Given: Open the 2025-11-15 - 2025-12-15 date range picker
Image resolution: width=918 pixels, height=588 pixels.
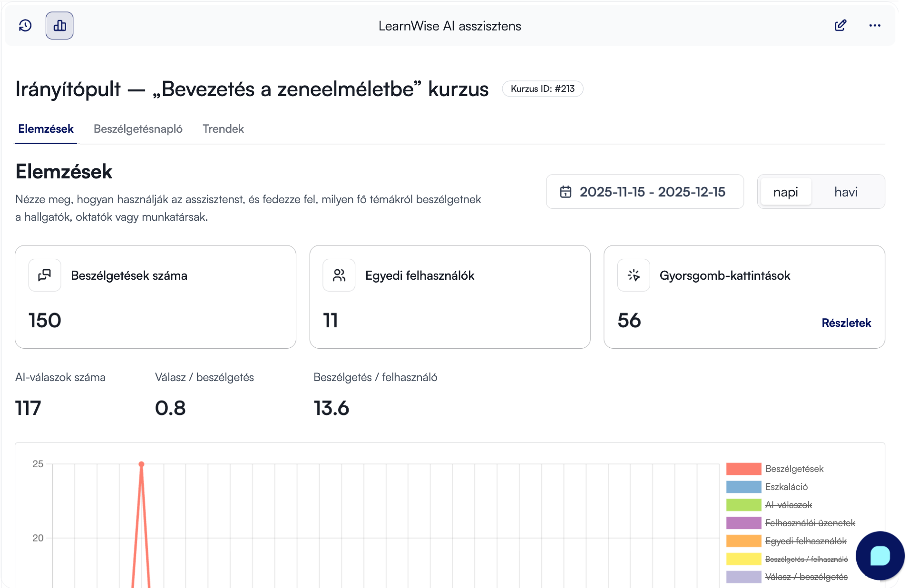Looking at the screenshot, I should click(645, 192).
